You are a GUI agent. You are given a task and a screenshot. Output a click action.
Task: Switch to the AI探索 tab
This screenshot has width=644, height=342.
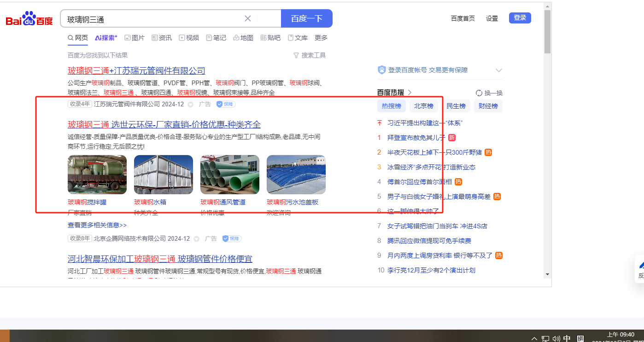click(x=106, y=38)
